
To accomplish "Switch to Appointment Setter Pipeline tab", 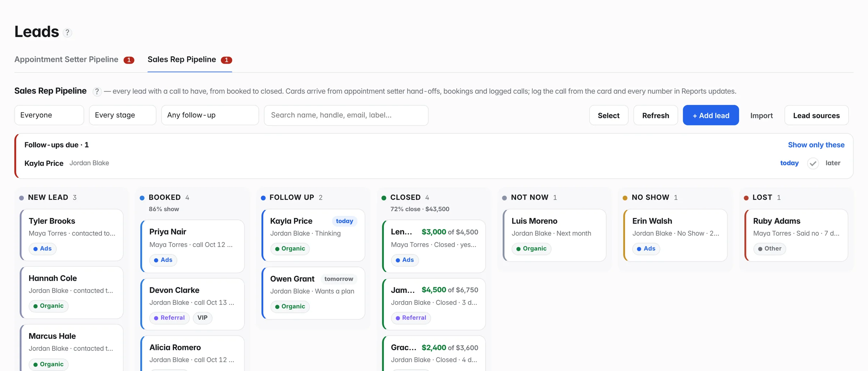I will (x=74, y=60).
